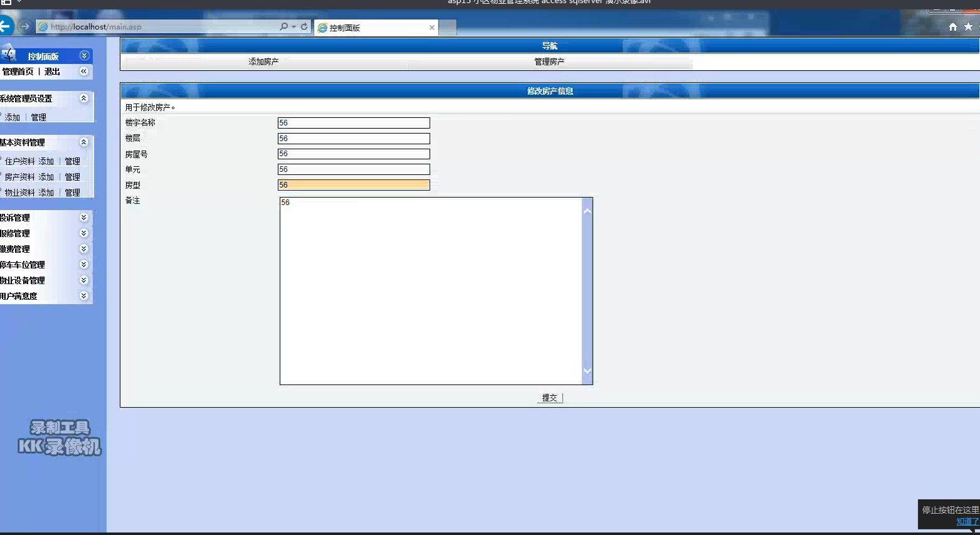Click the 楼层 input field
980x535 pixels.
pos(354,139)
